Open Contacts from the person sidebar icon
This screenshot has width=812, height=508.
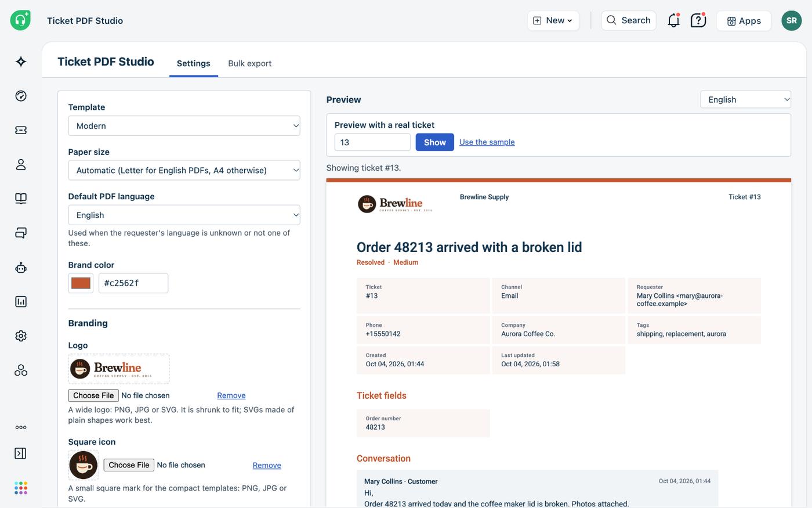[21, 164]
